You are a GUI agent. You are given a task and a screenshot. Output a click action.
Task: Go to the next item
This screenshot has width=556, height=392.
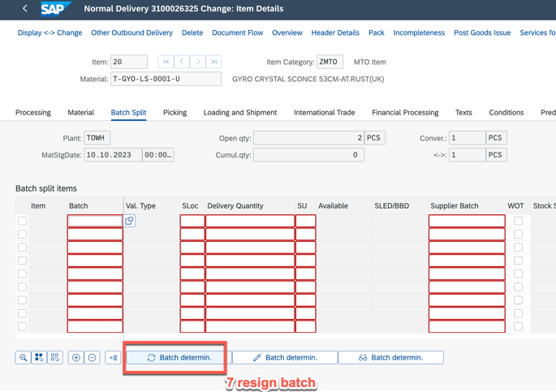coord(198,62)
